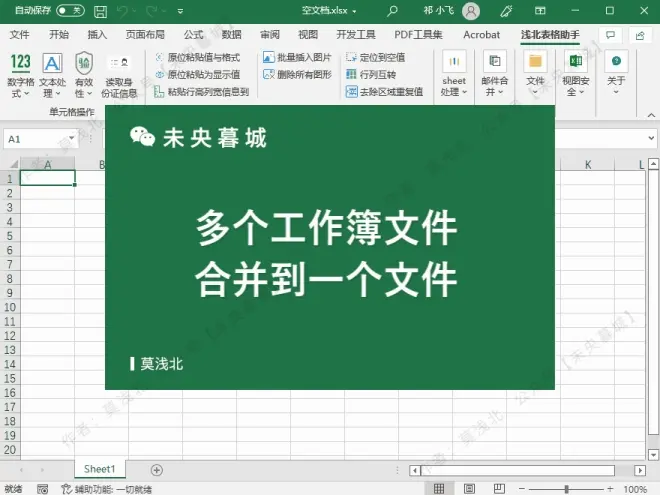Switch to the 开发工具 tab
The image size is (660, 495).
pyautogui.click(x=356, y=35)
